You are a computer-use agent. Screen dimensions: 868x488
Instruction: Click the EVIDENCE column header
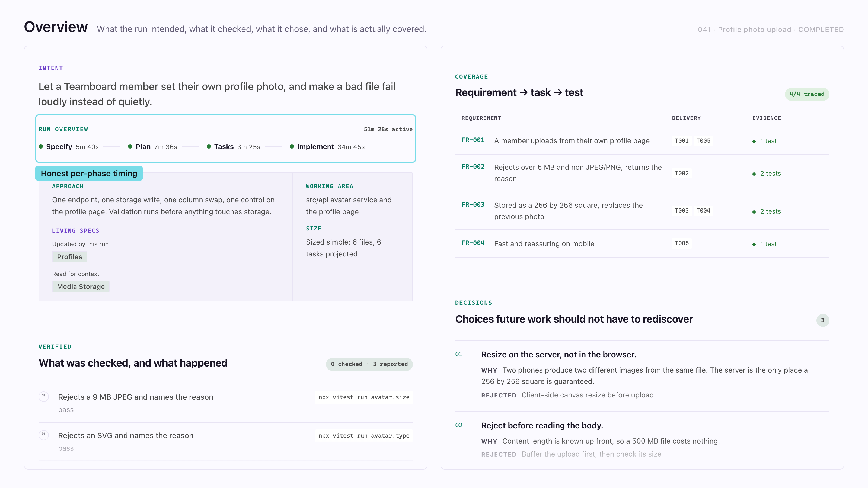point(767,118)
